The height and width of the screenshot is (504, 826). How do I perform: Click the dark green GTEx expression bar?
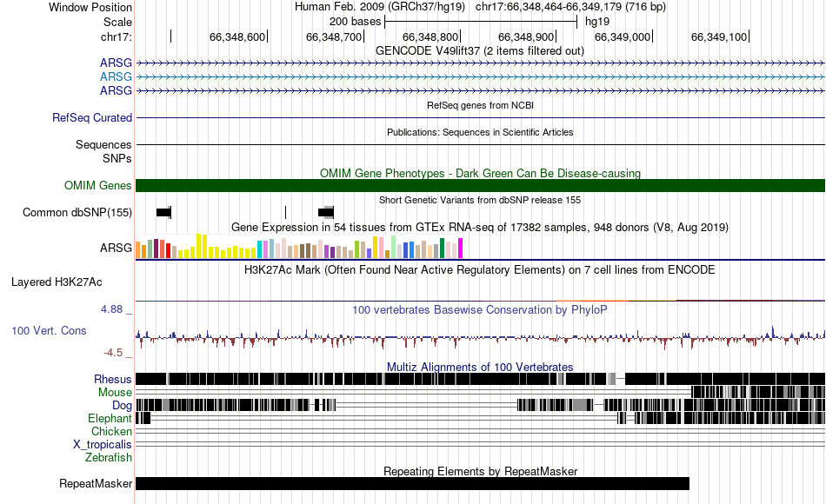pyautogui.click(x=442, y=248)
